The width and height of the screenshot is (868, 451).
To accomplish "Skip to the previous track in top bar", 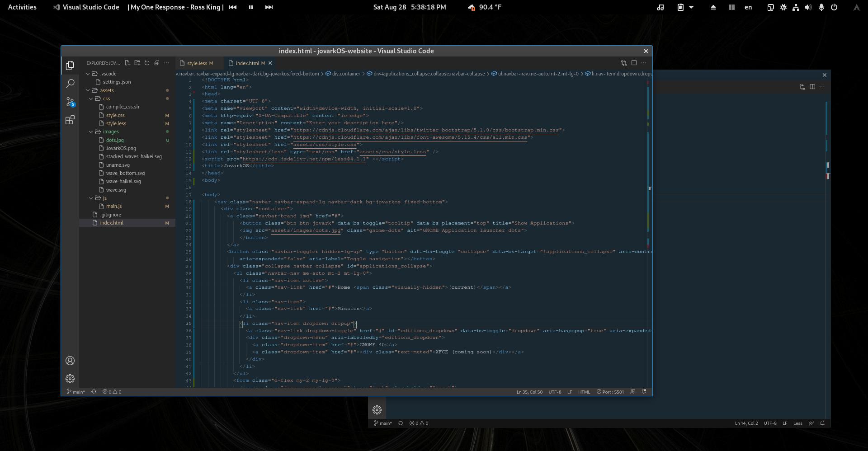I will [x=233, y=7].
